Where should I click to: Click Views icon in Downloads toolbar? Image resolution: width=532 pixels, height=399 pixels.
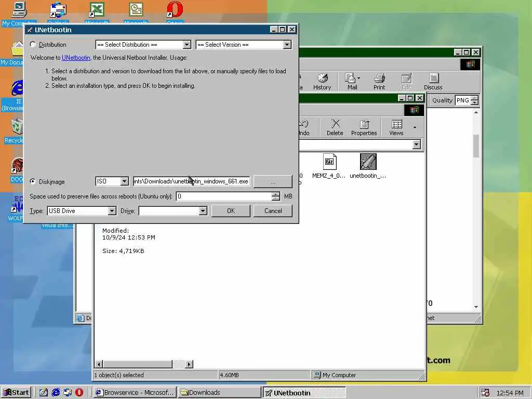(396, 128)
